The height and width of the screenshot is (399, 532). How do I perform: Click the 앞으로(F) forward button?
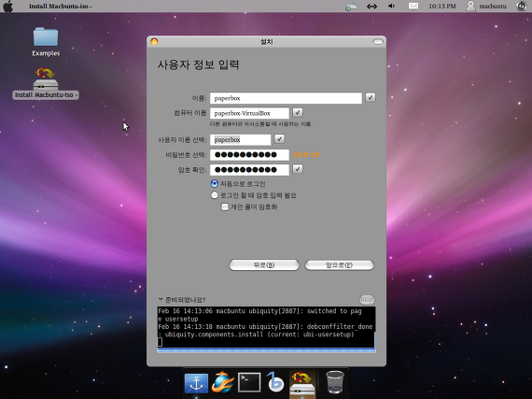(x=340, y=264)
